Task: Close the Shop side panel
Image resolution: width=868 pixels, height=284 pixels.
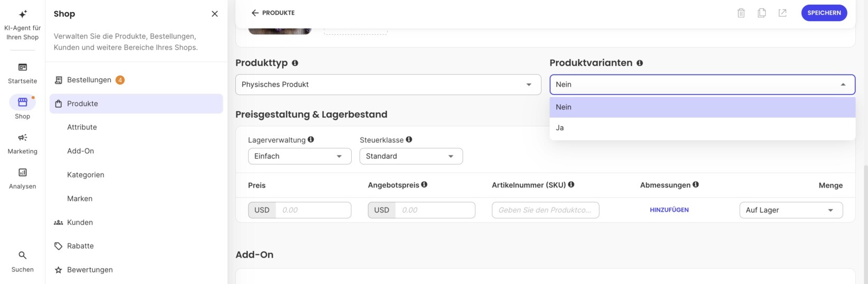Action: [215, 14]
